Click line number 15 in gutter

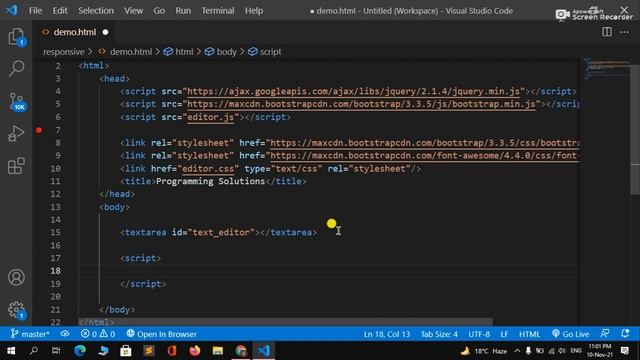pyautogui.click(x=56, y=233)
